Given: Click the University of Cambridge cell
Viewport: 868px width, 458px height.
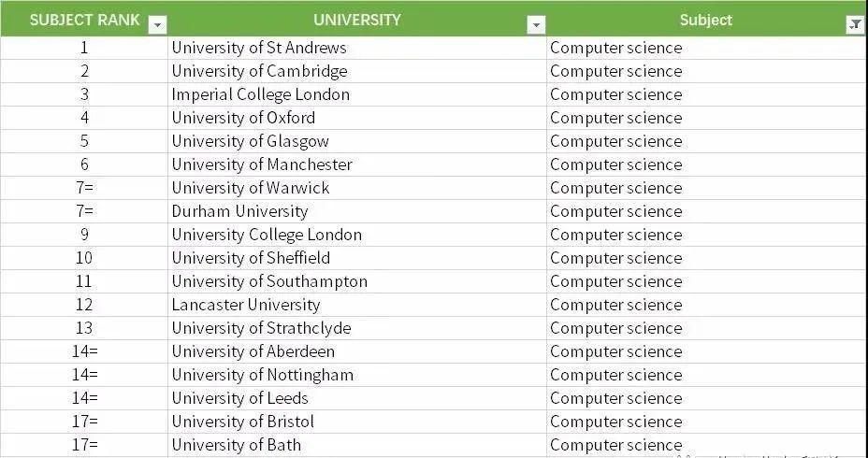Looking at the screenshot, I should point(357,71).
